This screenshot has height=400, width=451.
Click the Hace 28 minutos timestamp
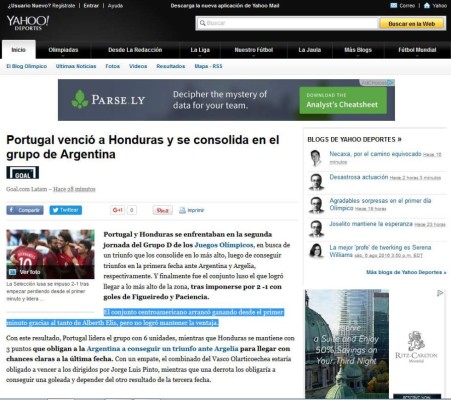pos(74,189)
